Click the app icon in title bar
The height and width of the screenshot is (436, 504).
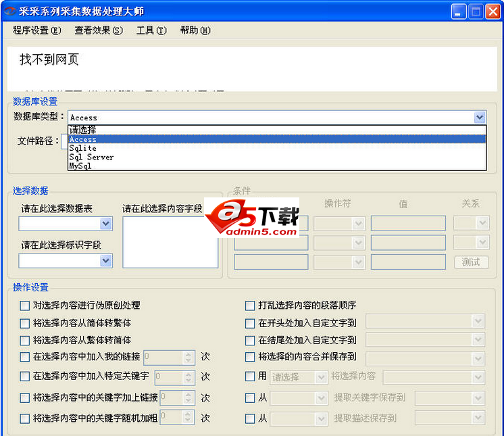point(9,11)
